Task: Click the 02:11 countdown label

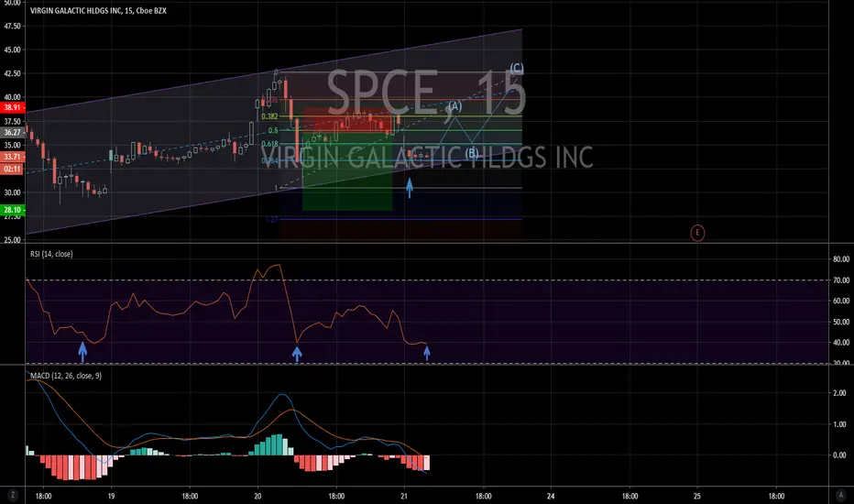Action: coord(12,169)
